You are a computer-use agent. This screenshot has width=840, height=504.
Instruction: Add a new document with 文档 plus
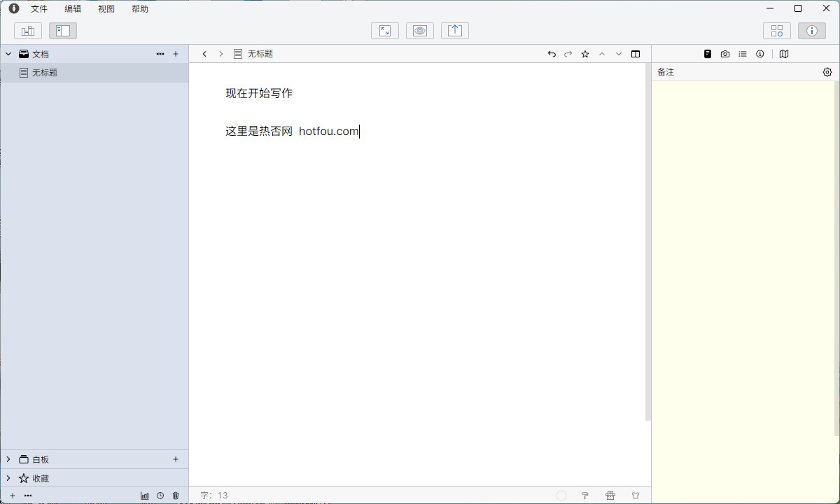click(176, 54)
